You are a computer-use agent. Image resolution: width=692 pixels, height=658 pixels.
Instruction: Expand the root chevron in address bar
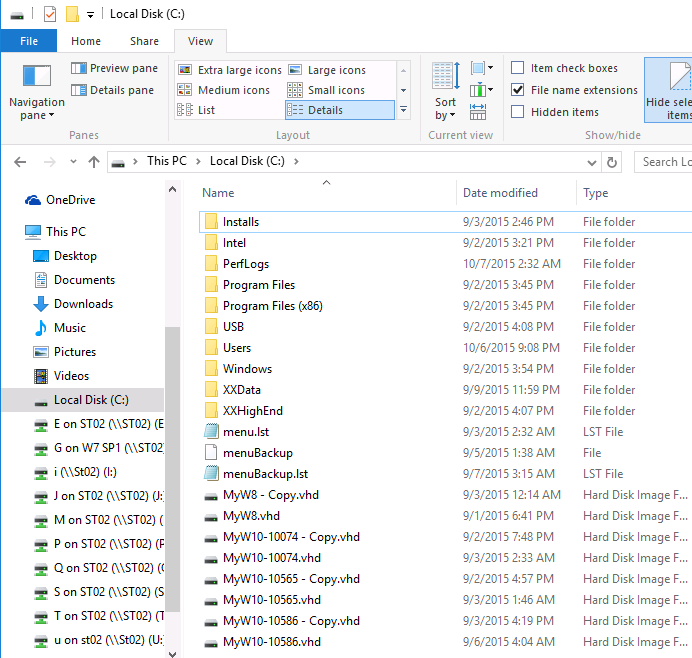pyautogui.click(x=135, y=162)
